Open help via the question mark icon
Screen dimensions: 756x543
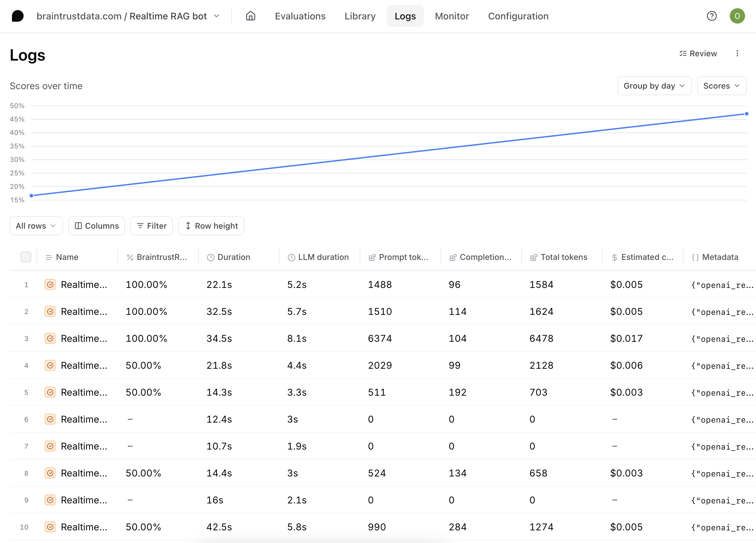[712, 16]
